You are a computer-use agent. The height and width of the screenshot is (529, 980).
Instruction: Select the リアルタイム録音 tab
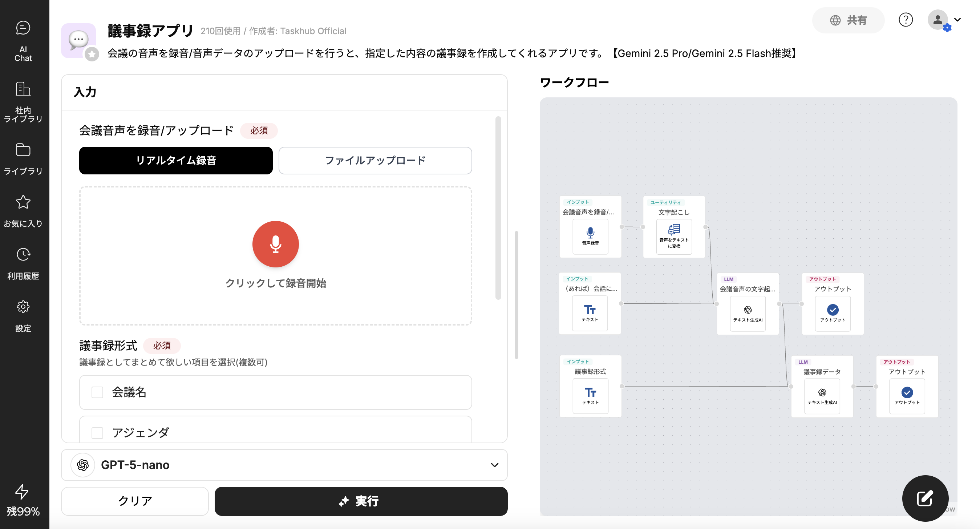[176, 160]
